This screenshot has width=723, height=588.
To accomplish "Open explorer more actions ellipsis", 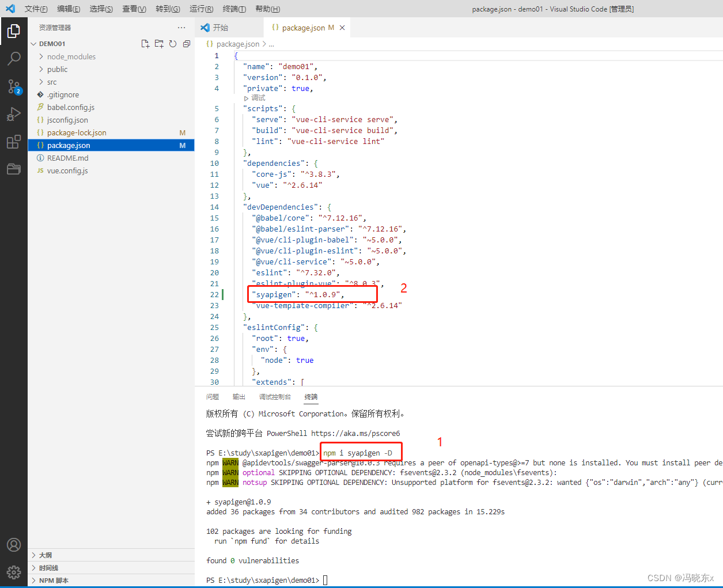I will pyautogui.click(x=181, y=28).
